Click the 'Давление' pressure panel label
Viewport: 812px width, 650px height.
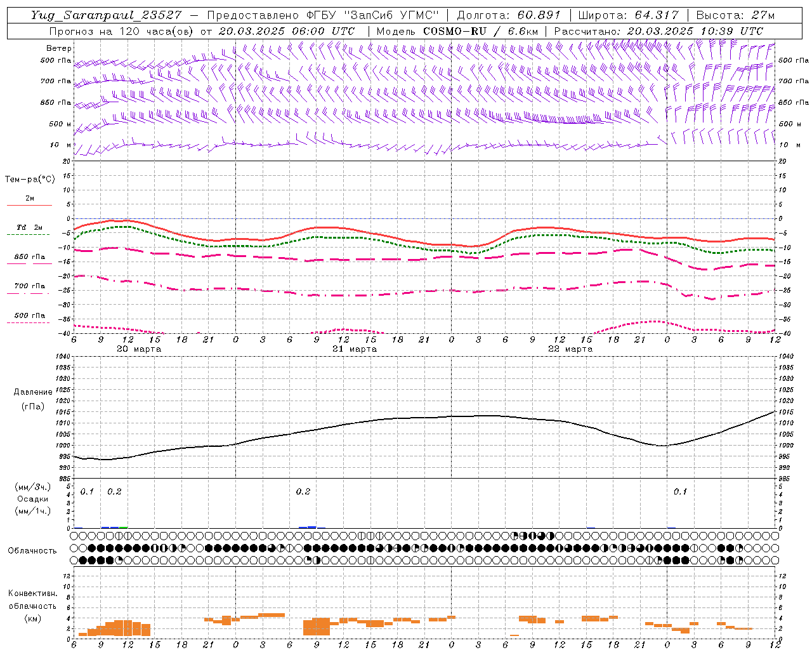point(33,392)
